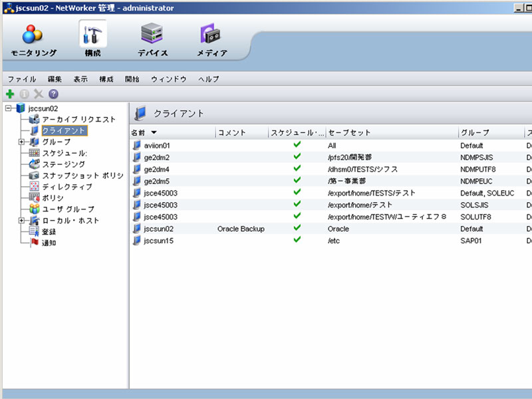Expand the グループ tree node

tap(22, 142)
